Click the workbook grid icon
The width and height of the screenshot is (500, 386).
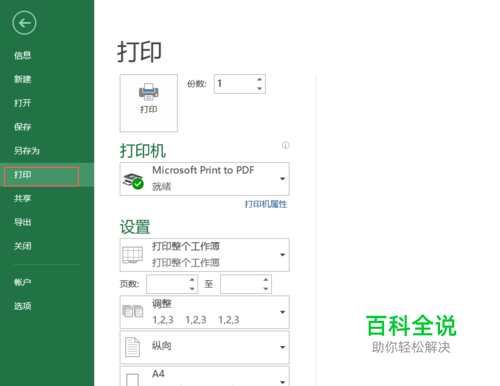point(133,255)
